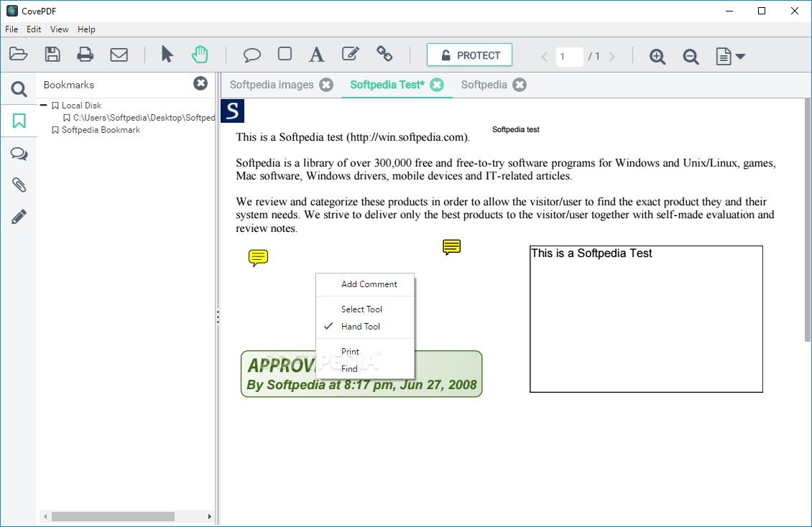Select the edit note pencil tool
This screenshot has height=527, width=812.
tap(351, 54)
